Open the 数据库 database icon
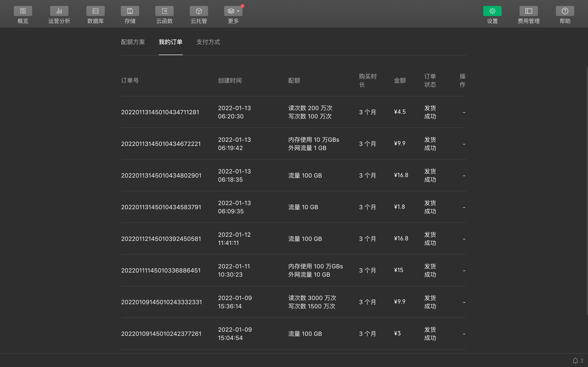The height and width of the screenshot is (367, 588). pyautogui.click(x=95, y=11)
